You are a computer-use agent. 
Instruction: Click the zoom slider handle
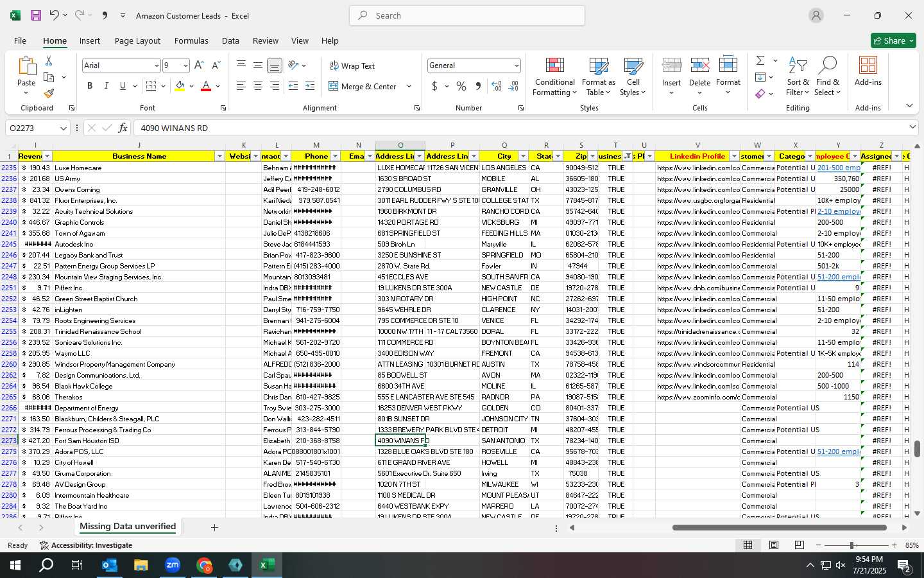click(852, 545)
